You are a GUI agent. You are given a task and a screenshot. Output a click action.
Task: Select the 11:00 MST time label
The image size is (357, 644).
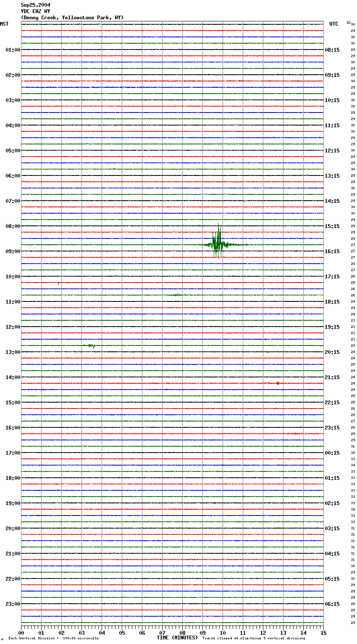point(13,302)
